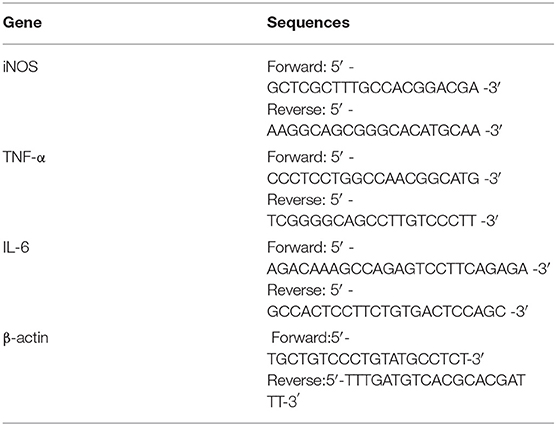Click the iNOS forward sequence GCTCGCTTTGCCACGGACGA
Screen dimensions: 556x426
pyautogui.click(x=373, y=88)
